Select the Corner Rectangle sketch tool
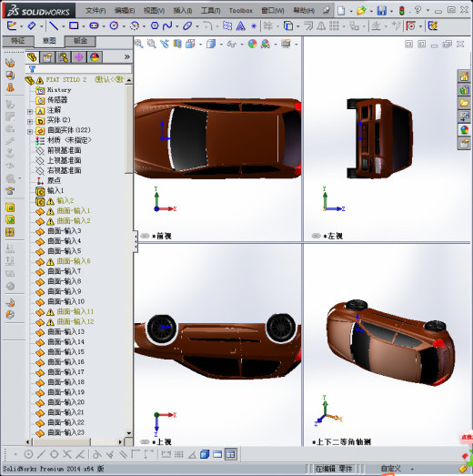 [74, 25]
